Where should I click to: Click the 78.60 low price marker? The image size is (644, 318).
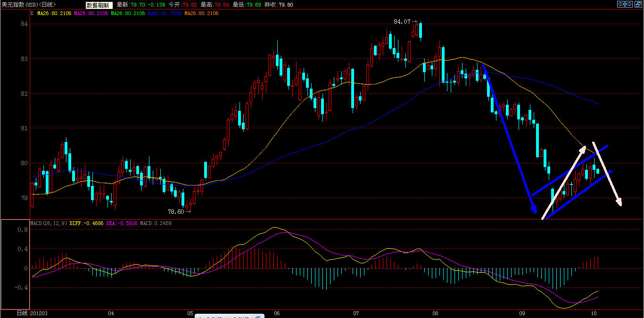[176, 212]
